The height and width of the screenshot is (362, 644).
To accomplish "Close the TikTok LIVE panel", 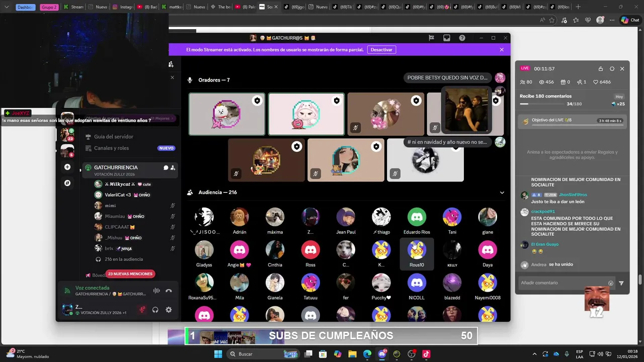I will coord(622,69).
